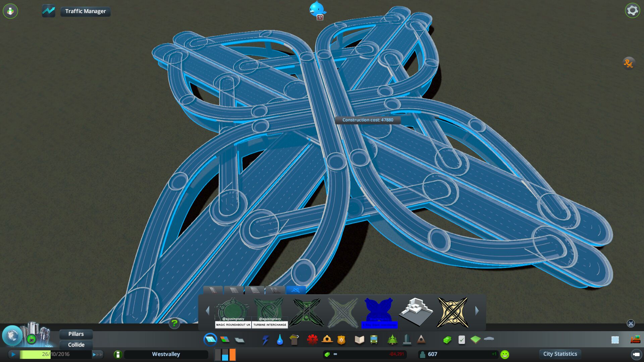Open the Water and Sewage menu
The image size is (644, 362).
280,340
